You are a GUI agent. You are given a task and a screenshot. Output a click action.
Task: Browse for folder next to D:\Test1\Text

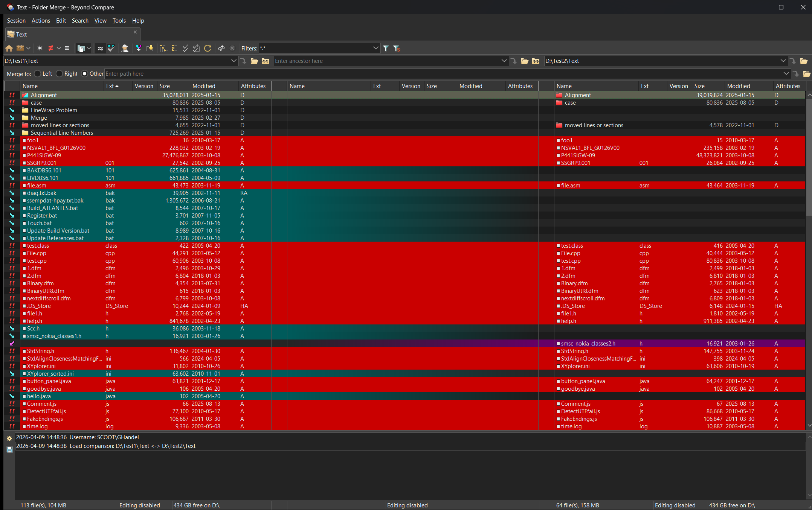[x=255, y=61]
